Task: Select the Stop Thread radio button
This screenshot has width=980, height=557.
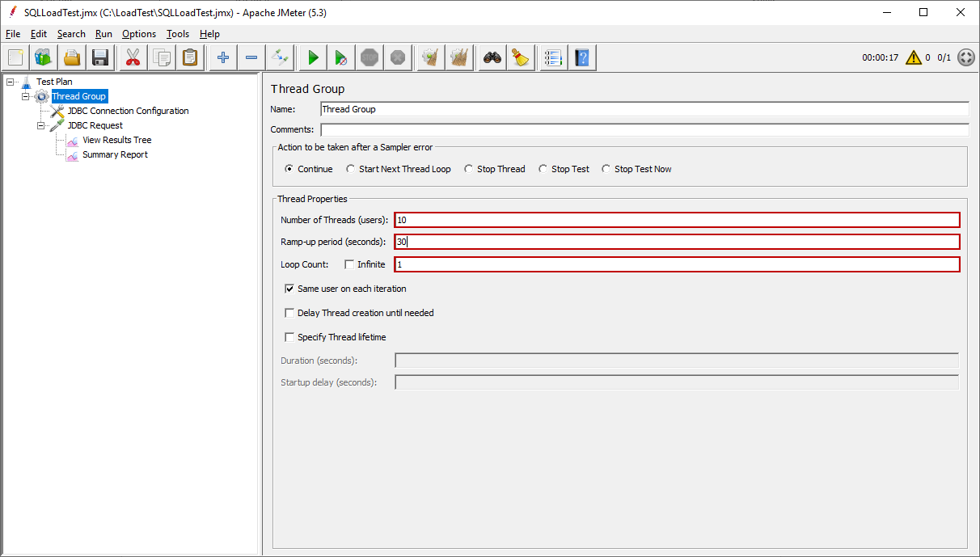Action: coord(468,169)
